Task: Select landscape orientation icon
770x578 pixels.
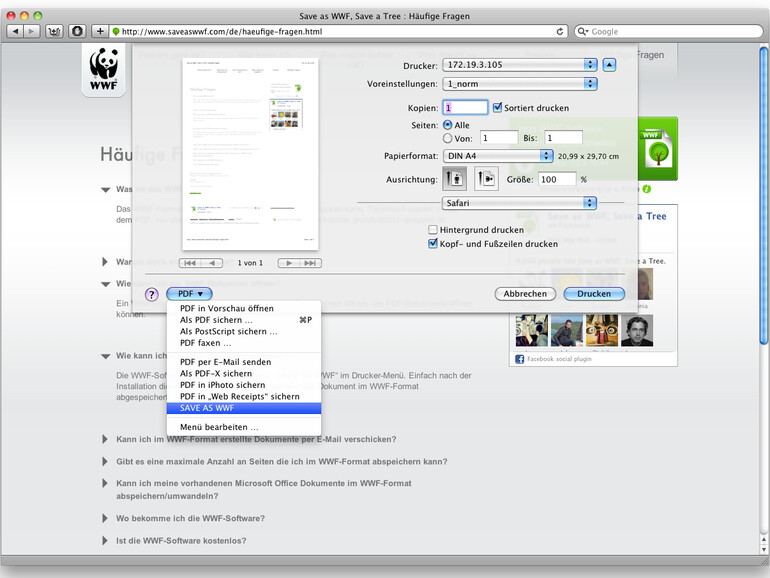Action: coord(486,178)
